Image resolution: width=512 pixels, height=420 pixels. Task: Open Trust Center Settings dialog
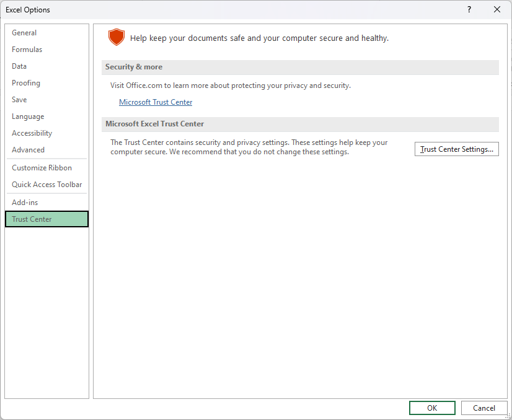click(x=456, y=149)
